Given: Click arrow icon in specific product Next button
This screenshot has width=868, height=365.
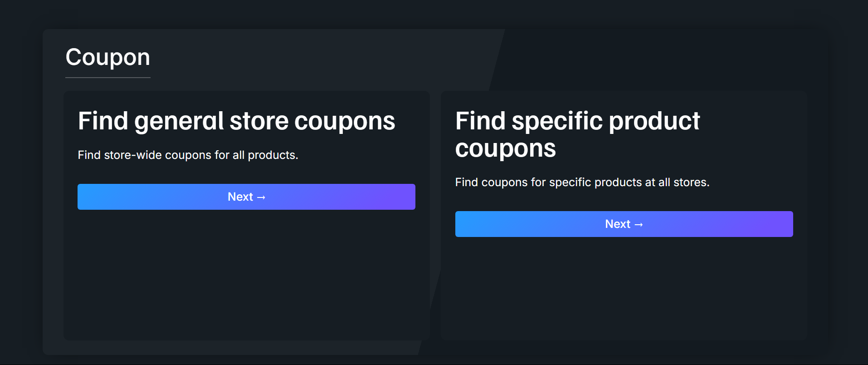Looking at the screenshot, I should click(x=639, y=224).
